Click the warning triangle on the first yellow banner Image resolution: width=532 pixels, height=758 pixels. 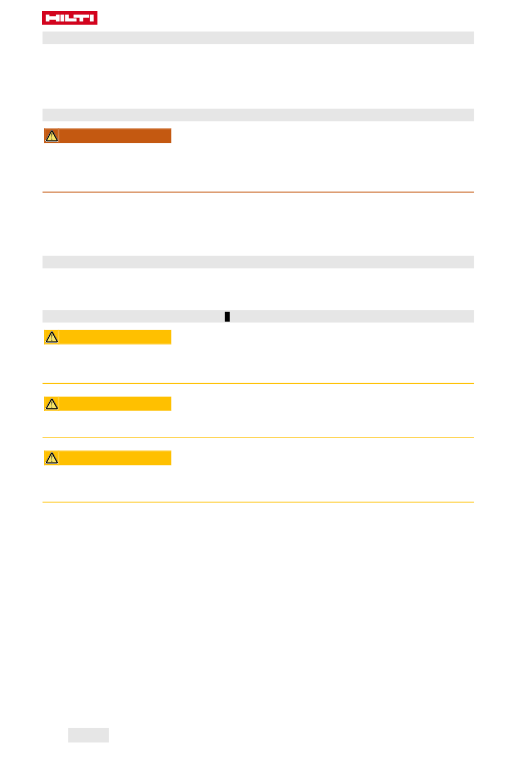click(52, 337)
